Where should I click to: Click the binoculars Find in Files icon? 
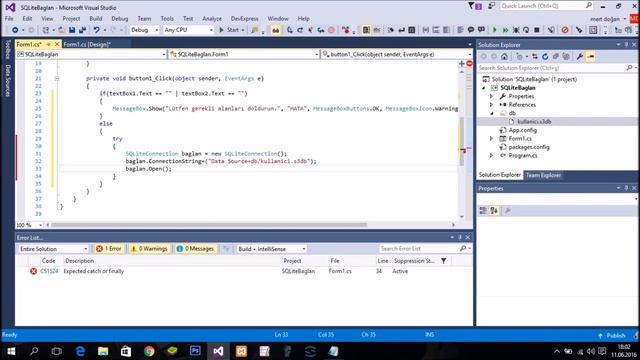point(276,30)
